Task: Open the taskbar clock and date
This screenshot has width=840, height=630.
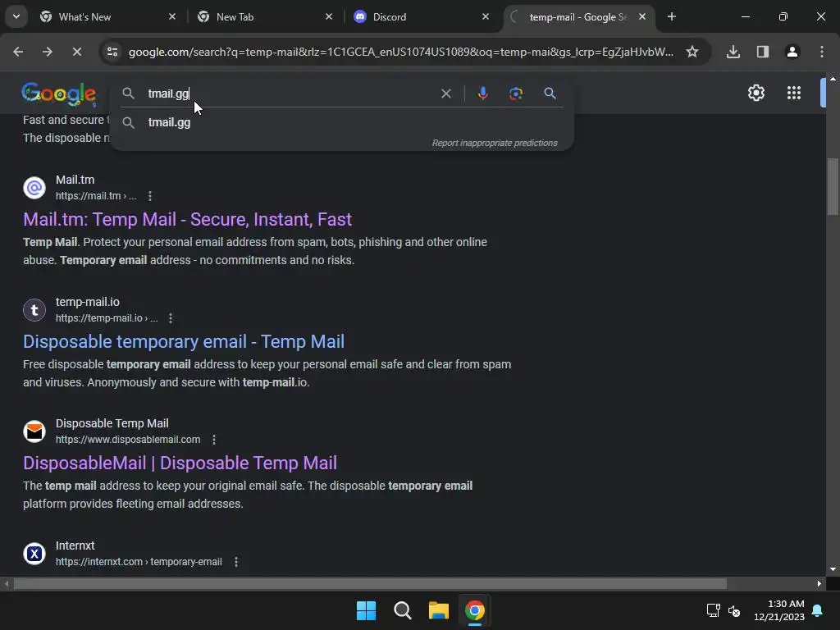Action: (779, 610)
